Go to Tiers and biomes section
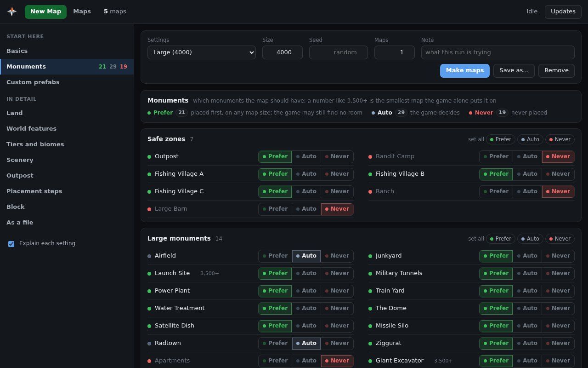588x368 pixels. coord(67,144)
